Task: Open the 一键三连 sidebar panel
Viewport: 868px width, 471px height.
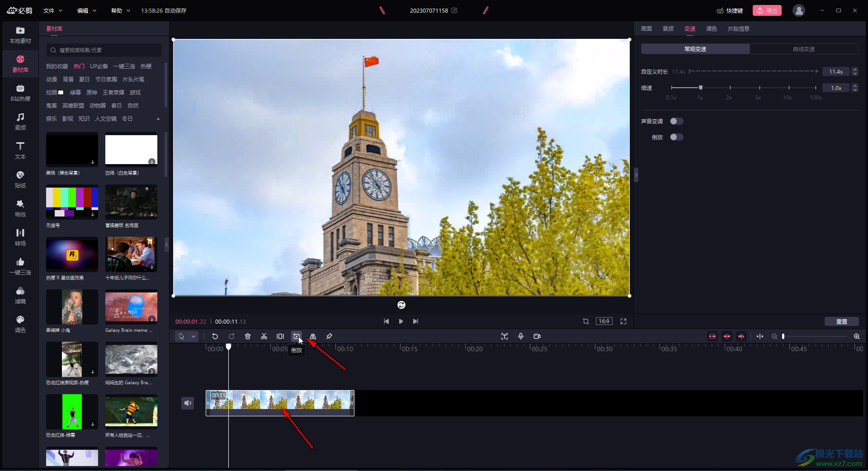Action: [20, 267]
